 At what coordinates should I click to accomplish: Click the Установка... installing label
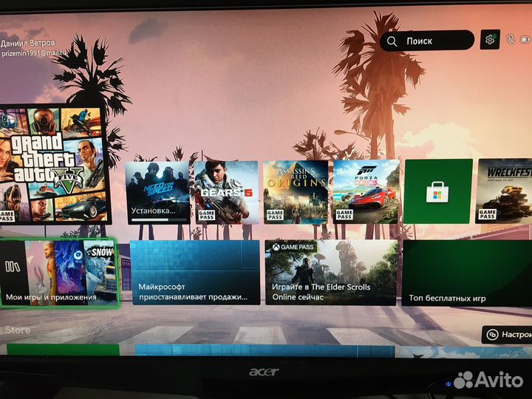pos(154,211)
